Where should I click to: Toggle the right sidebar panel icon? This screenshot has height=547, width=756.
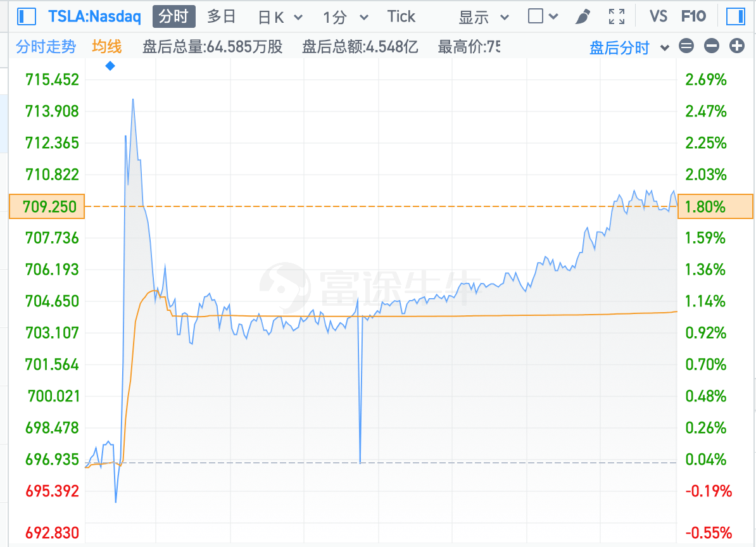coord(735,16)
